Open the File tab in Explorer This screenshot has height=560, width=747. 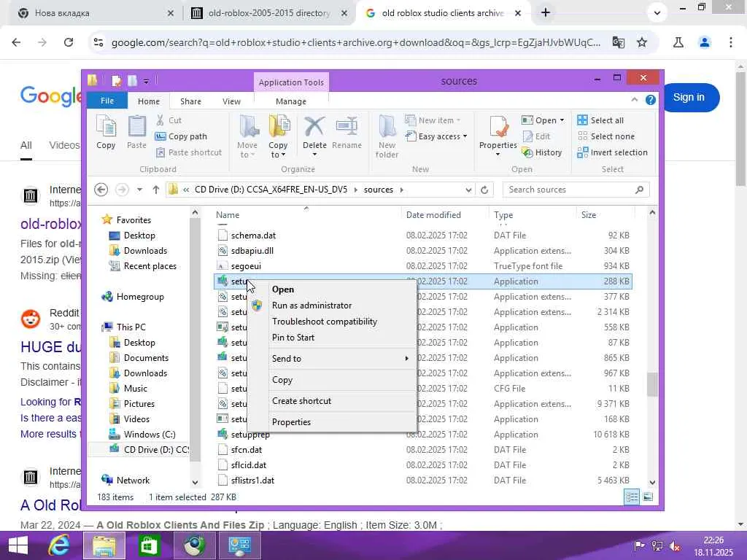point(107,101)
